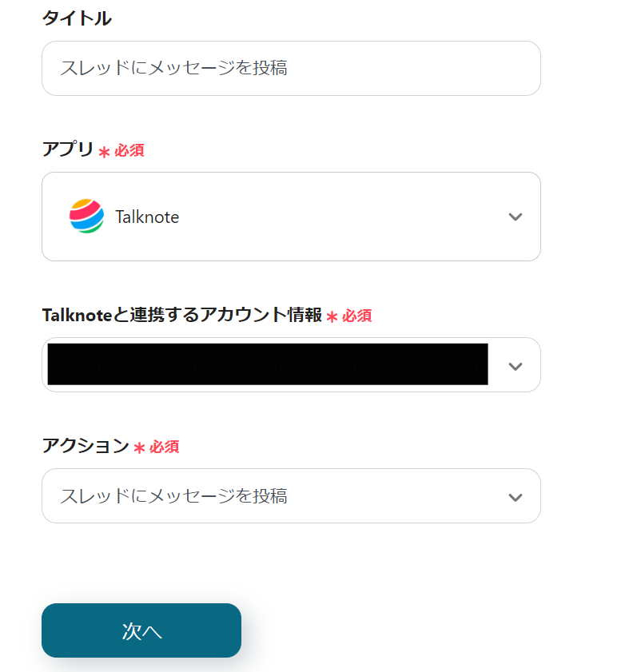Click the red asterisk beside アカウント情報 label
This screenshot has height=672, width=637.
pyautogui.click(x=332, y=316)
